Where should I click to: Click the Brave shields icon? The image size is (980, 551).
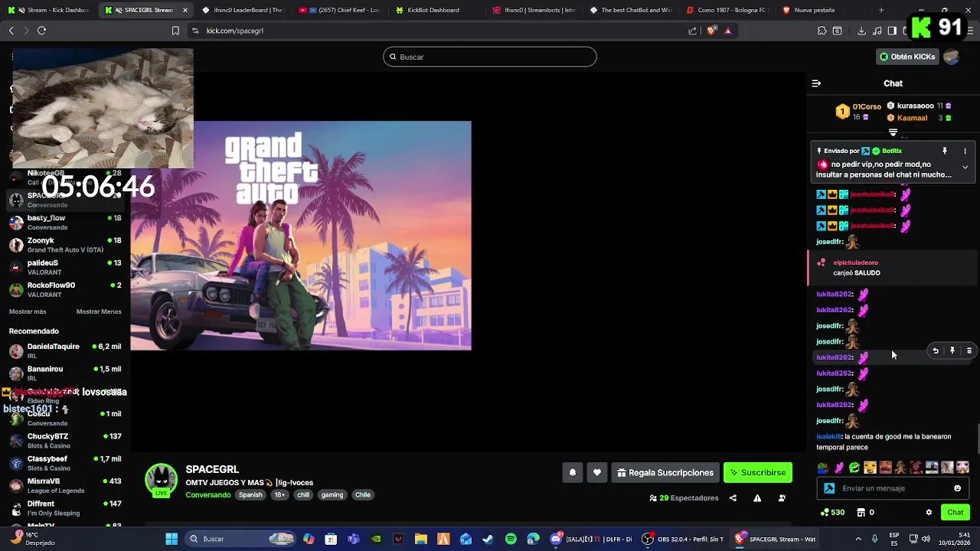[x=711, y=31]
